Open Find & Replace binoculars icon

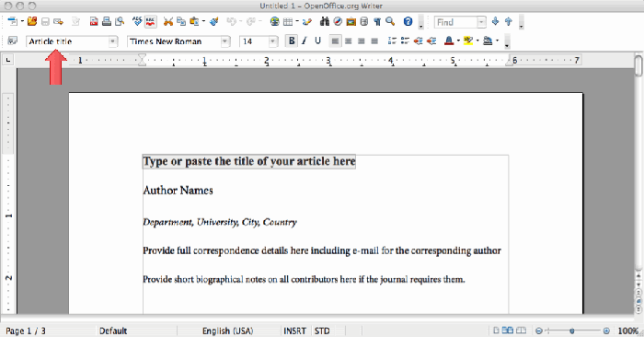325,21
